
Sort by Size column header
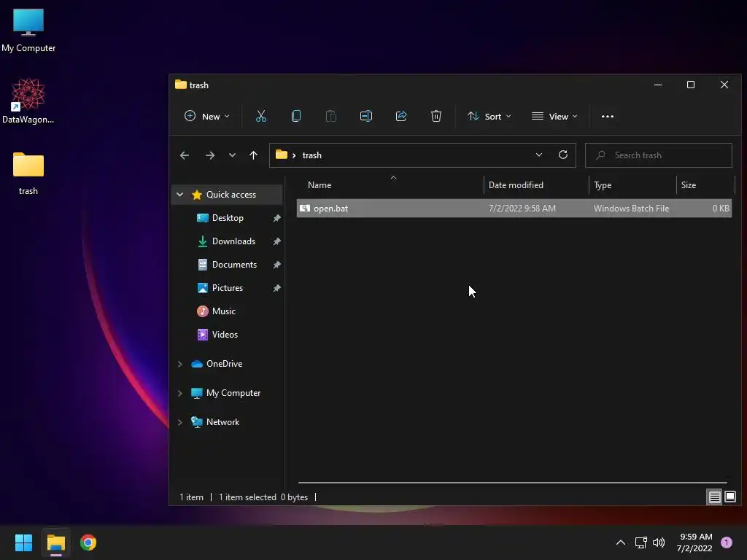click(705, 185)
